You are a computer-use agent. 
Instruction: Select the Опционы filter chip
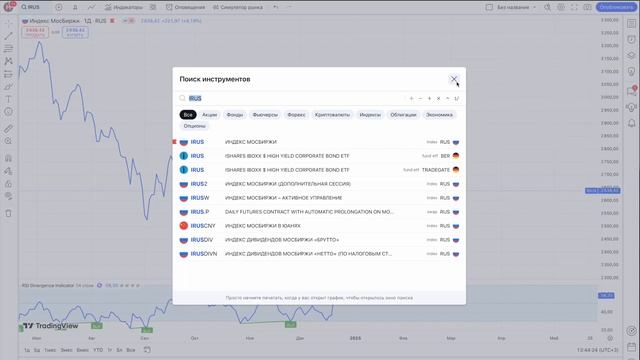194,126
